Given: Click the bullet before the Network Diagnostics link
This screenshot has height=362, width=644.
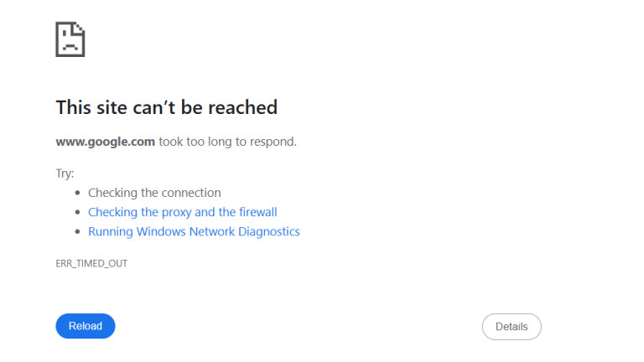Looking at the screenshot, I should tap(78, 232).
